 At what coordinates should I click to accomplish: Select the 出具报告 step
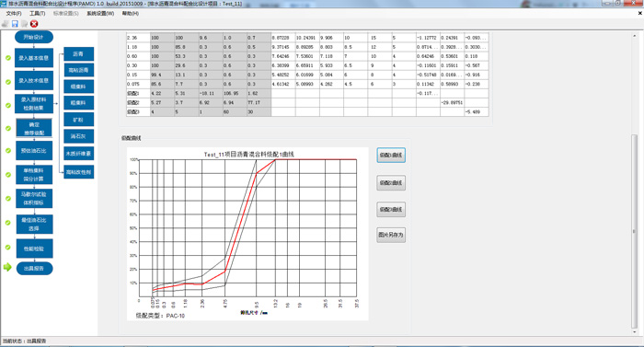tap(35, 268)
